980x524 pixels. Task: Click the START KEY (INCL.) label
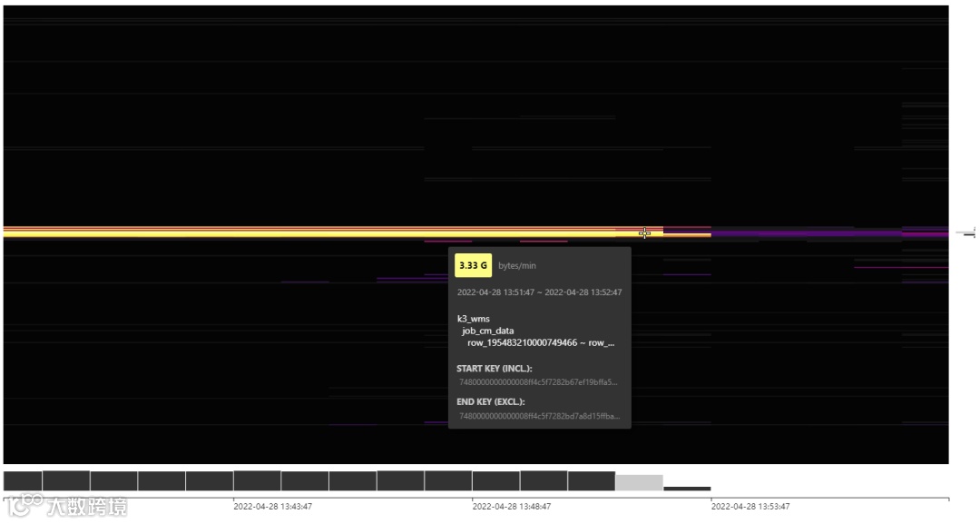click(495, 369)
